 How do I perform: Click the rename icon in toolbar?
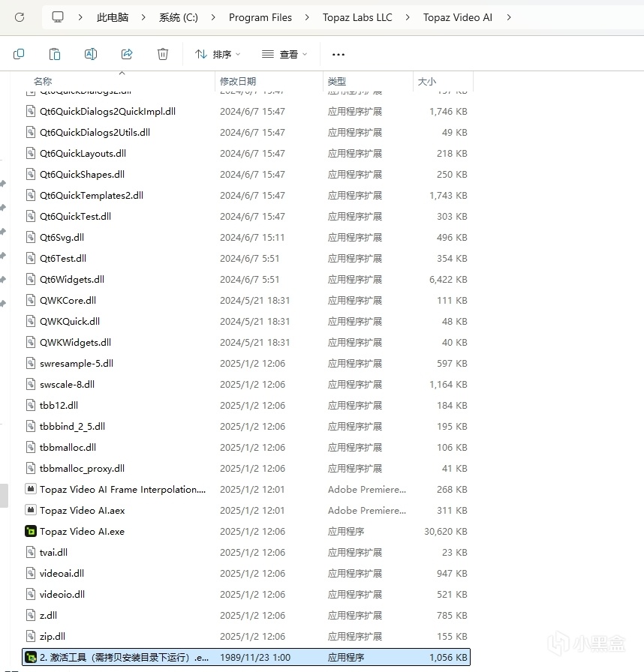coord(91,54)
